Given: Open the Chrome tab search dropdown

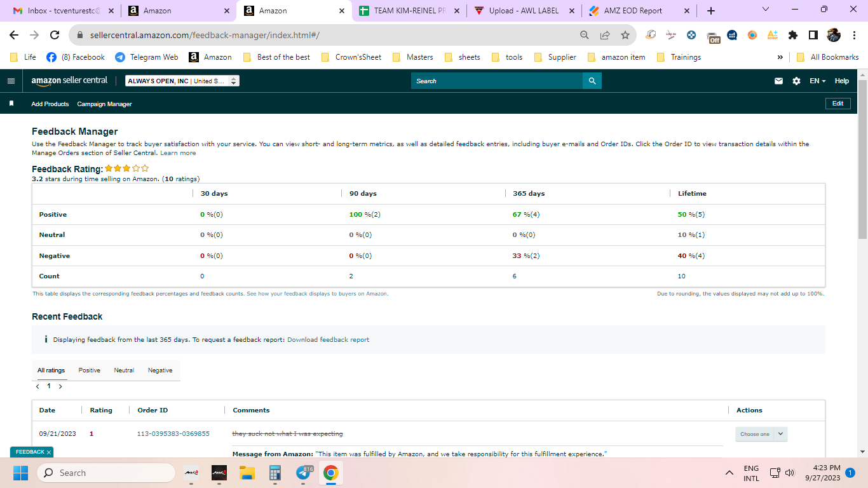Looking at the screenshot, I should pos(765,10).
